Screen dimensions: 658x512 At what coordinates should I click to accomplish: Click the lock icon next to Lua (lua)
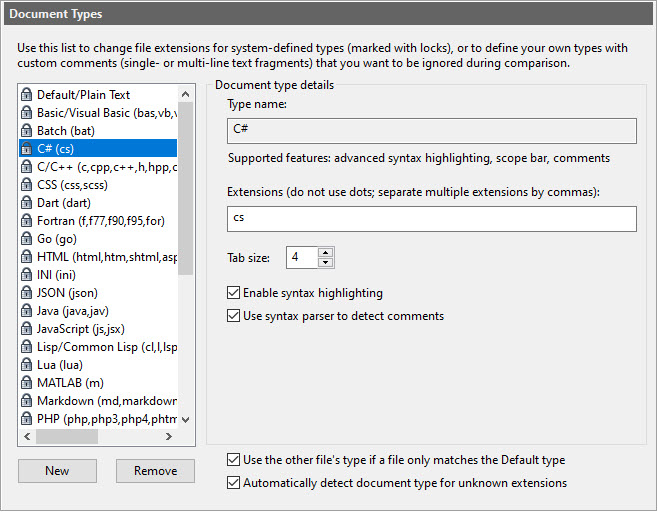[28, 365]
